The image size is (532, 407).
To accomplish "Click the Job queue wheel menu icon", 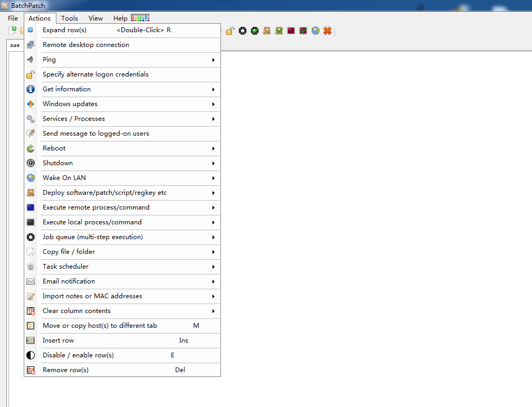I will pos(31,237).
